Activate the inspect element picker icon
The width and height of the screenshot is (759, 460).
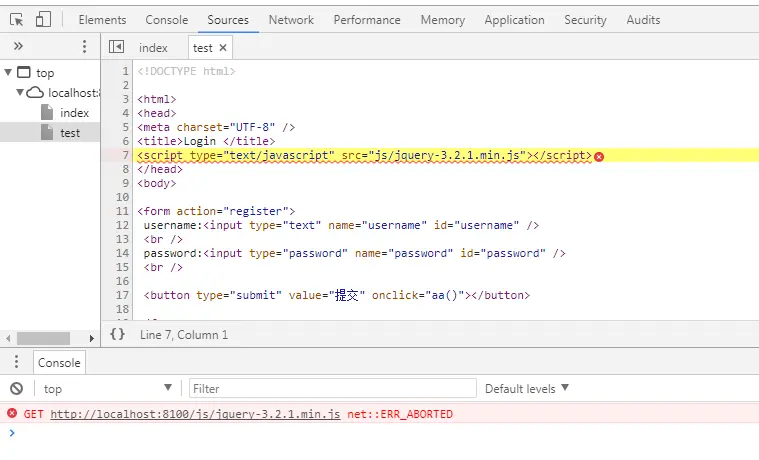[x=16, y=20]
